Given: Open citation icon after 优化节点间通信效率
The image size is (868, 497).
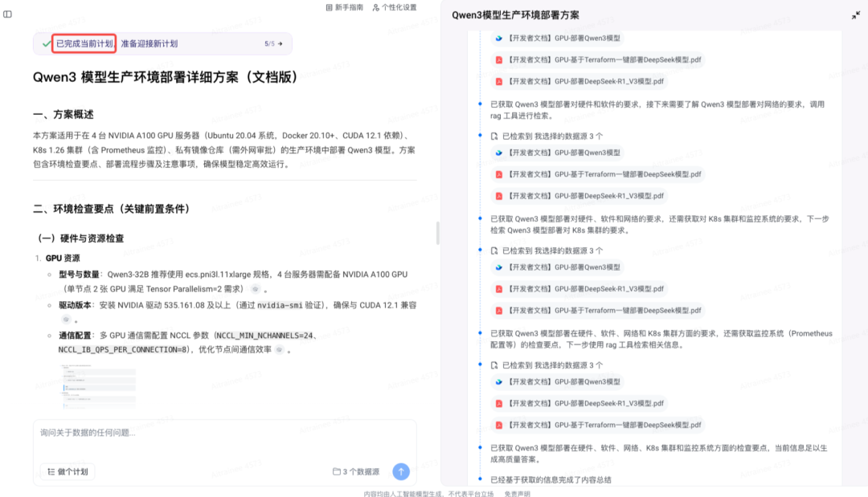Looking at the screenshot, I should click(x=280, y=349).
